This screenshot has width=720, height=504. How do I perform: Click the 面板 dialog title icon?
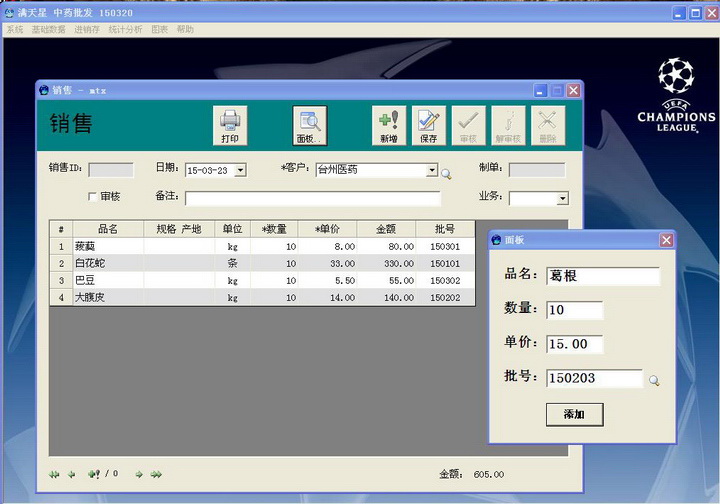496,240
